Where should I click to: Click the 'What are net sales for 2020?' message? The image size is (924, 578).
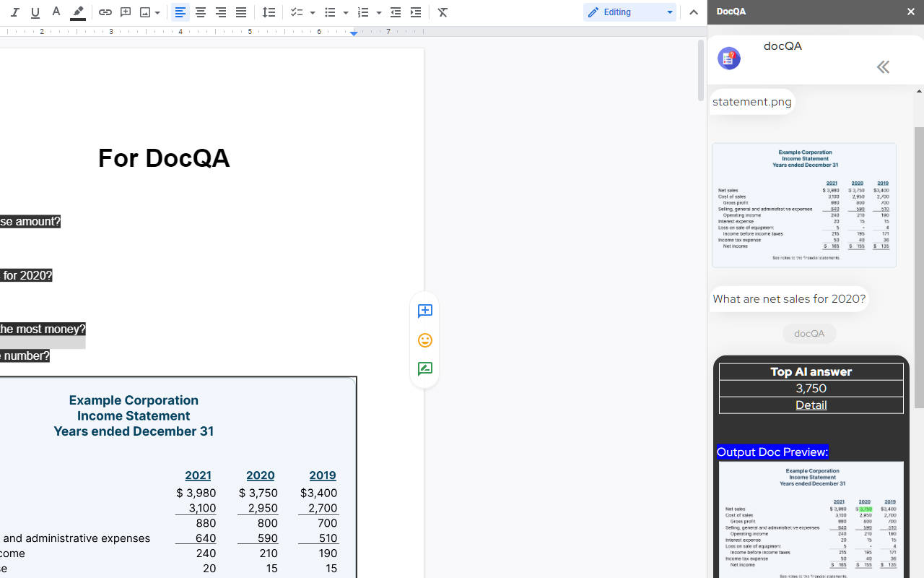(789, 299)
